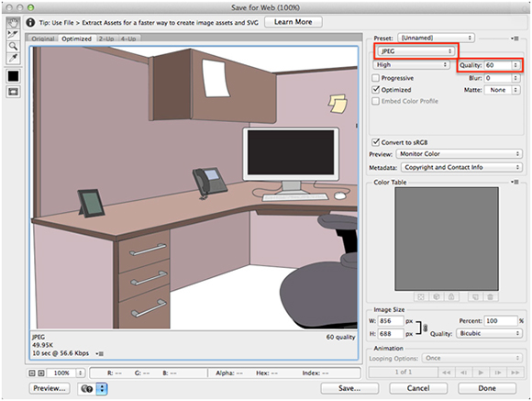This screenshot has height=401, width=532.
Task: Click the shift to web palette icon
Action: (x=436, y=297)
